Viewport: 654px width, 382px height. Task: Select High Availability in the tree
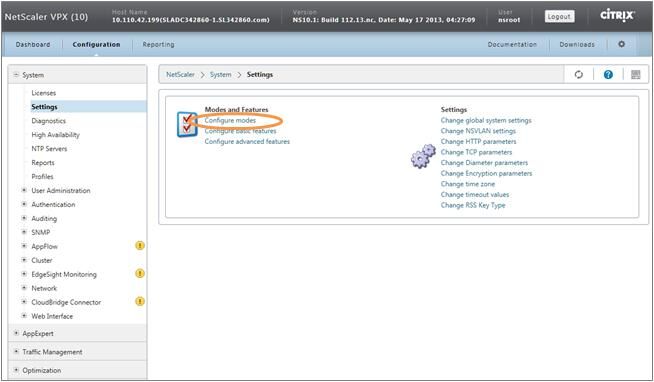(55, 135)
